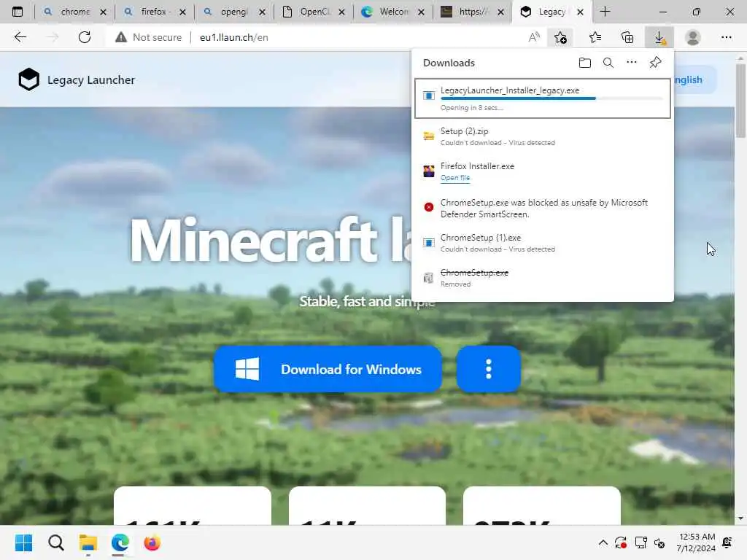Switch to the opengl search tab
The image size is (747, 560).
point(233,12)
